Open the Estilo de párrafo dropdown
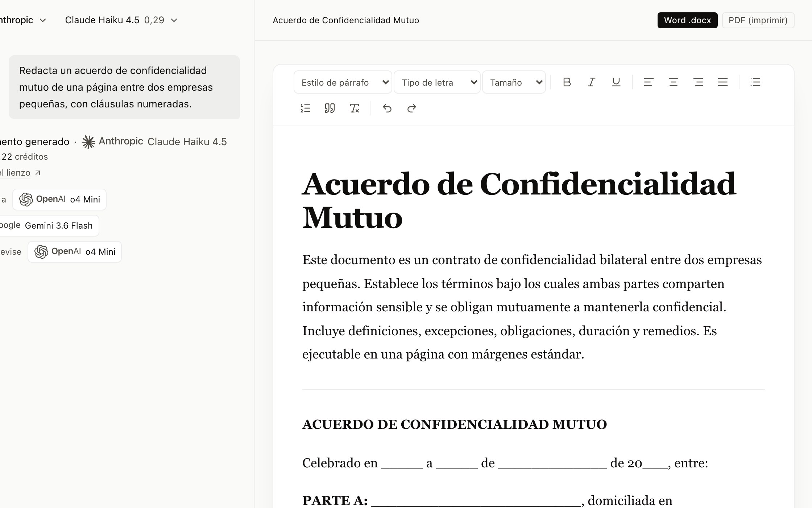 pyautogui.click(x=343, y=82)
